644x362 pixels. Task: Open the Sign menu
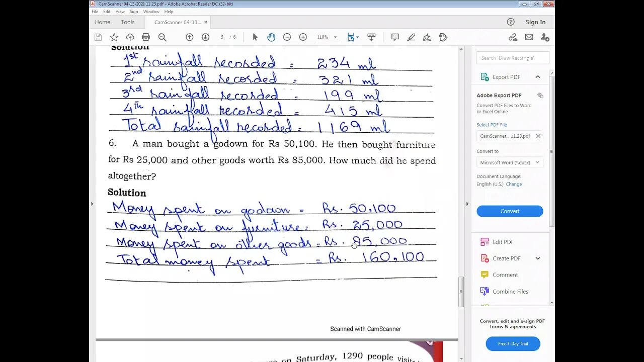[134, 12]
